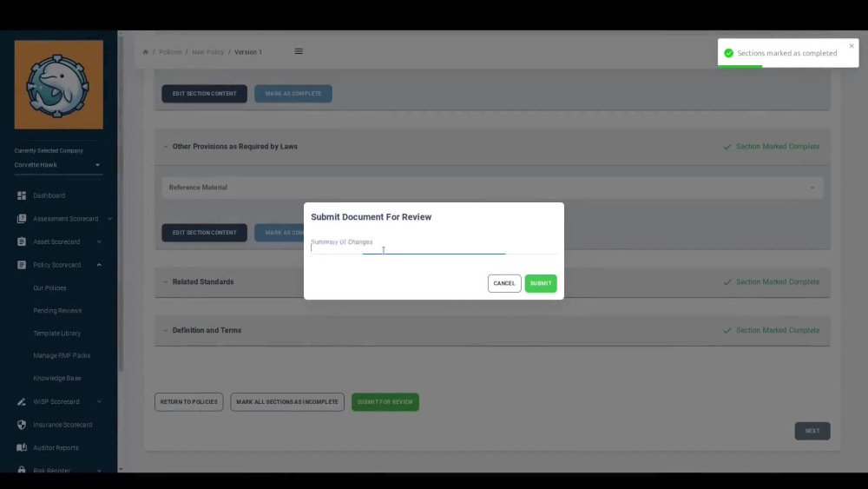
Task: Cancel the Submit Document For Review dialog
Action: pos(503,283)
